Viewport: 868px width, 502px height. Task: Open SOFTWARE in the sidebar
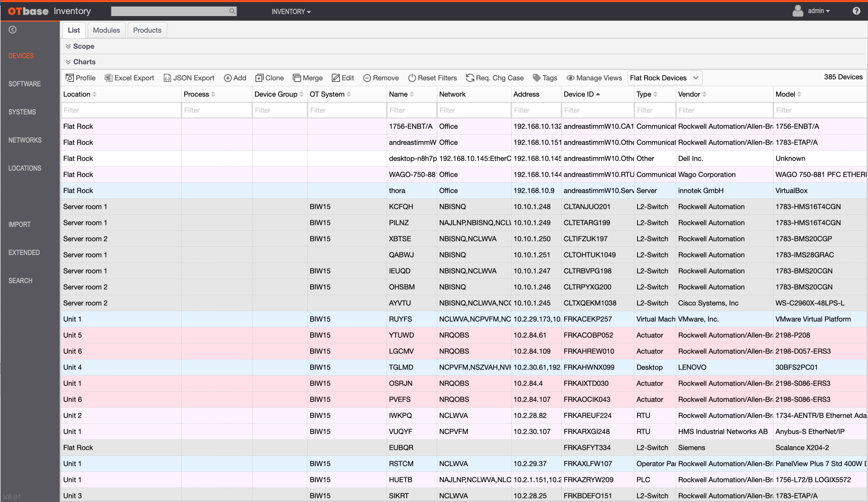(x=25, y=84)
